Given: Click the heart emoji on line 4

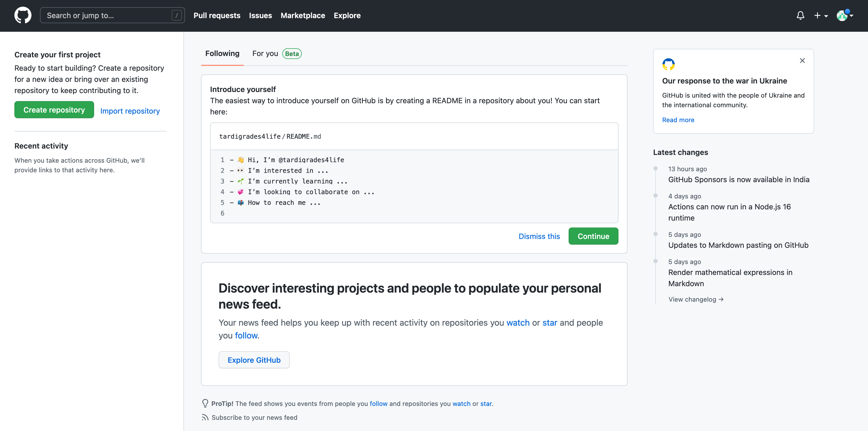Looking at the screenshot, I should [x=240, y=192].
